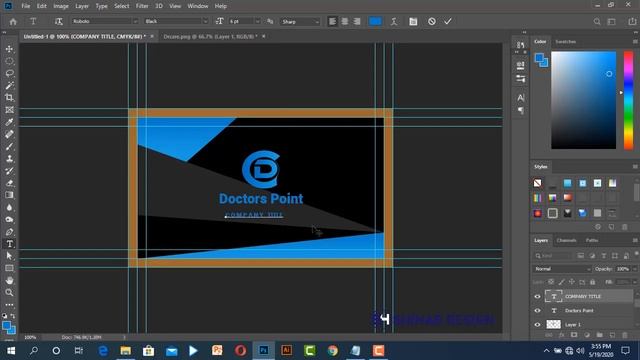Screen dimensions: 640x360
Task: Select the Zoom tool
Action: [x=9, y=293]
